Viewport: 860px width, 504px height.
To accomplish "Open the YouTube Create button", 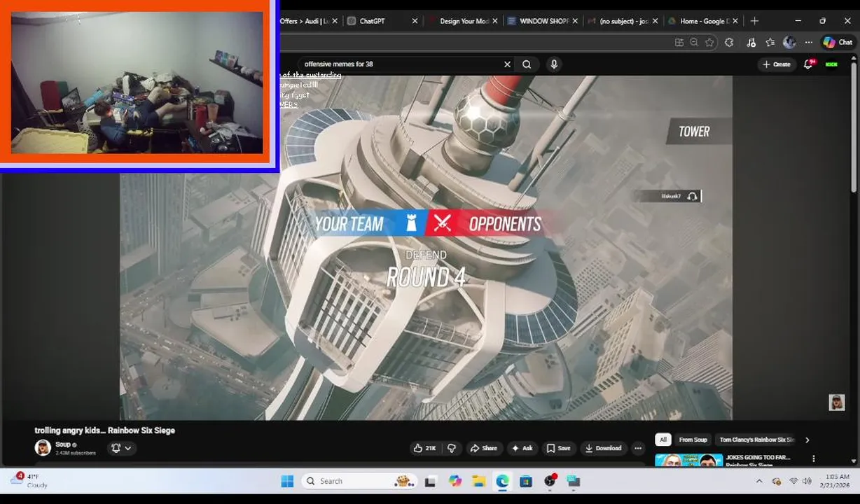I will [776, 64].
